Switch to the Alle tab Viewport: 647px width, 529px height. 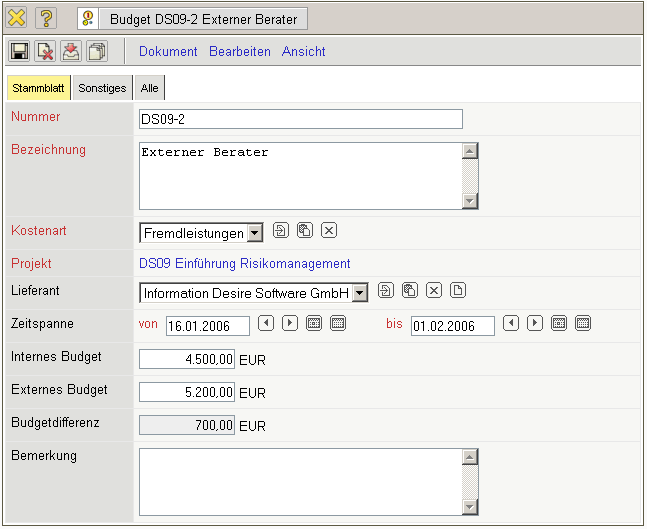pyautogui.click(x=149, y=88)
